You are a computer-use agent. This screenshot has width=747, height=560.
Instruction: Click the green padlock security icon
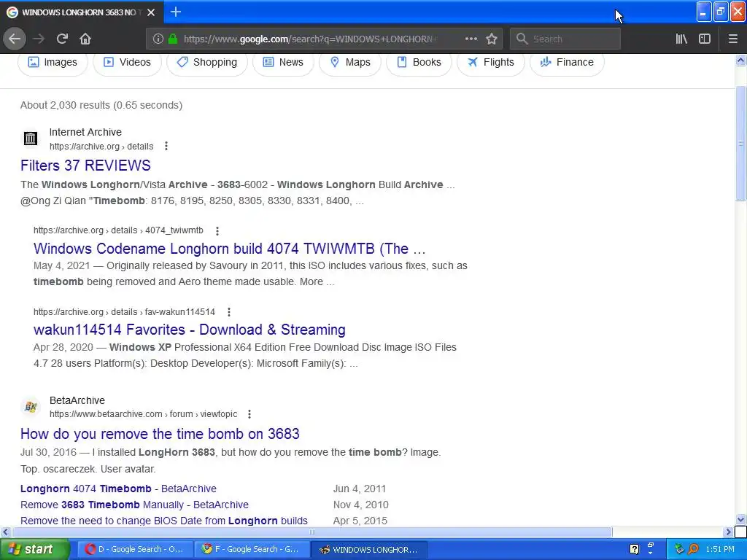[x=173, y=39]
